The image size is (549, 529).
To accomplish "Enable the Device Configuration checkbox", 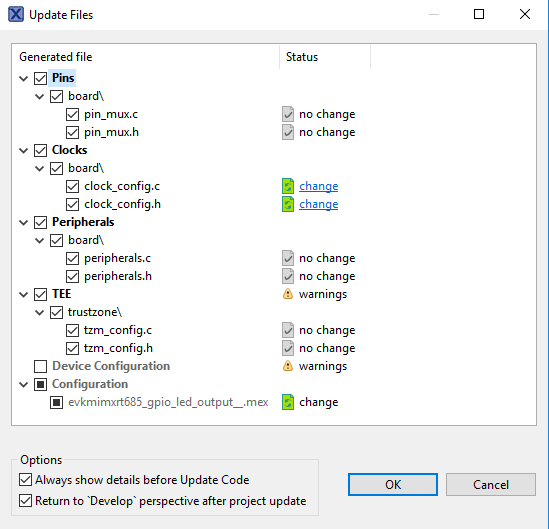I will (x=41, y=366).
